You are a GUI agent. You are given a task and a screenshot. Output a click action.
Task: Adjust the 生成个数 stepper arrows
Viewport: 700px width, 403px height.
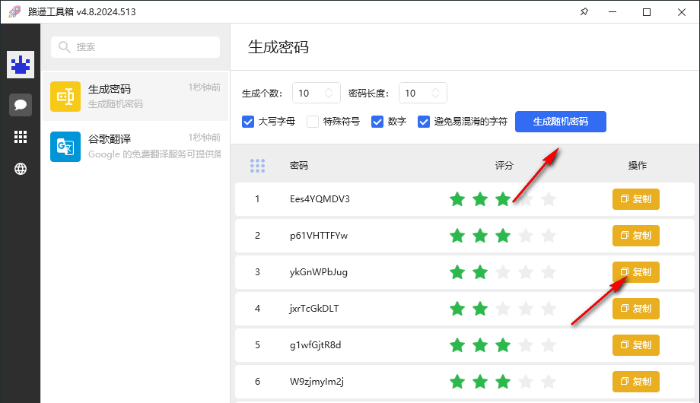point(331,93)
